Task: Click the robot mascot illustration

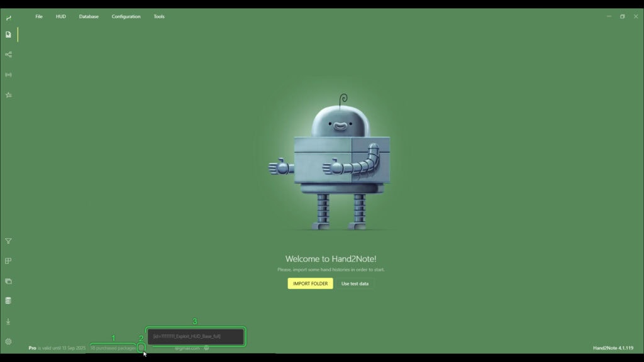Action: 330,162
